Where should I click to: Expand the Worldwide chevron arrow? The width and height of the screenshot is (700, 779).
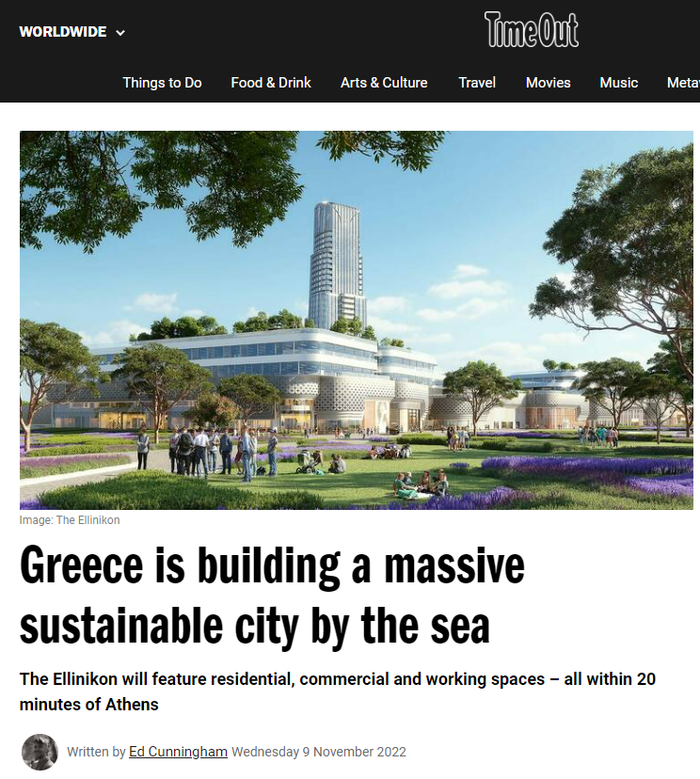pos(120,33)
